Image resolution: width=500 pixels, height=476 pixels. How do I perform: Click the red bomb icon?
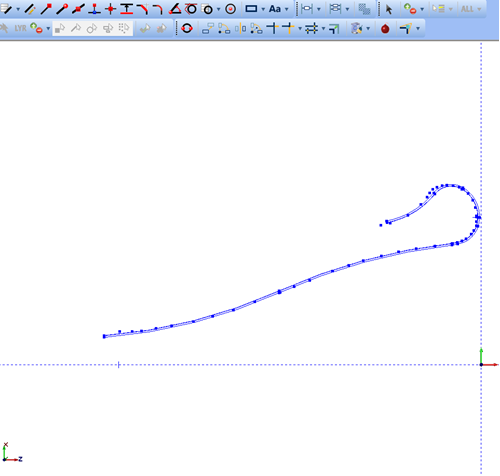point(385,29)
